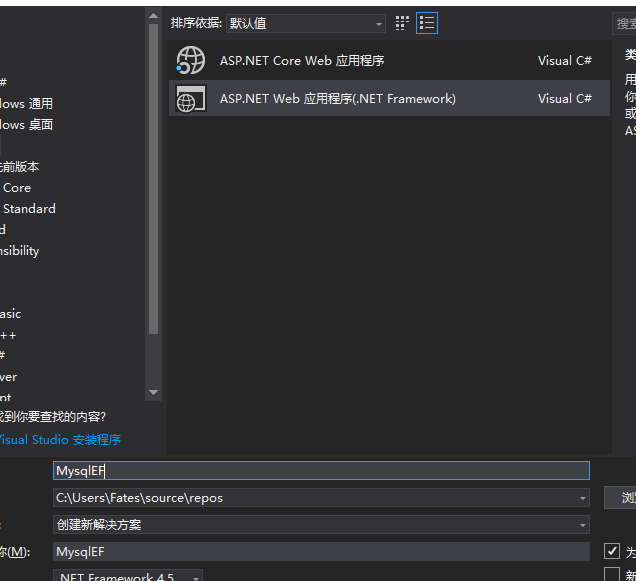This screenshot has width=636, height=581.
Task: Click Visual C# label of .NET Framework row
Action: [x=565, y=99]
